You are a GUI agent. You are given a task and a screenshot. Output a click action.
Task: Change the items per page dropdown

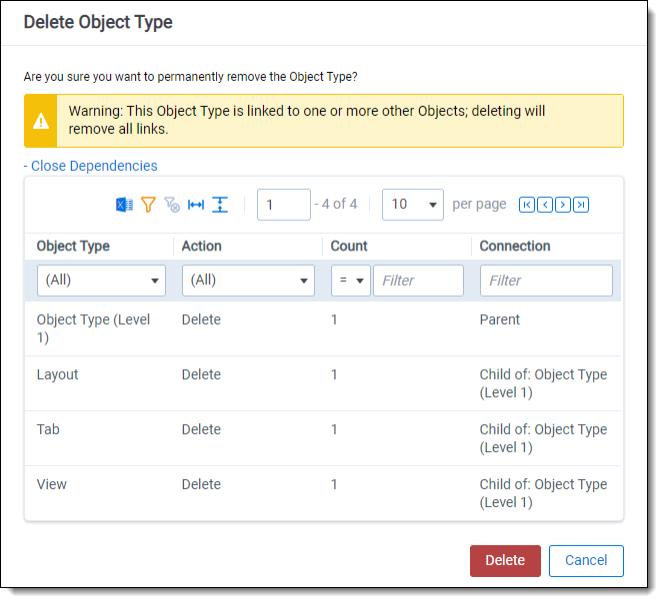[413, 204]
